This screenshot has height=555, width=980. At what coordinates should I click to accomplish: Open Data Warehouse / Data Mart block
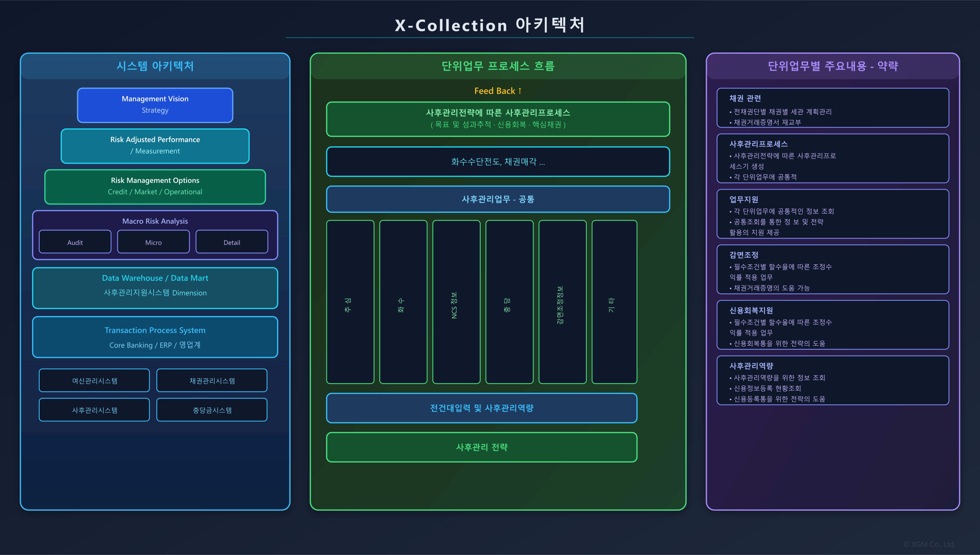pyautogui.click(x=155, y=288)
